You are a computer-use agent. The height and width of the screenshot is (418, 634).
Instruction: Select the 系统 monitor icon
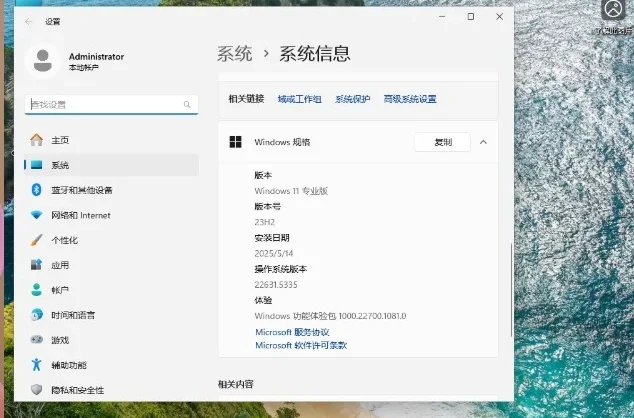click(x=36, y=165)
